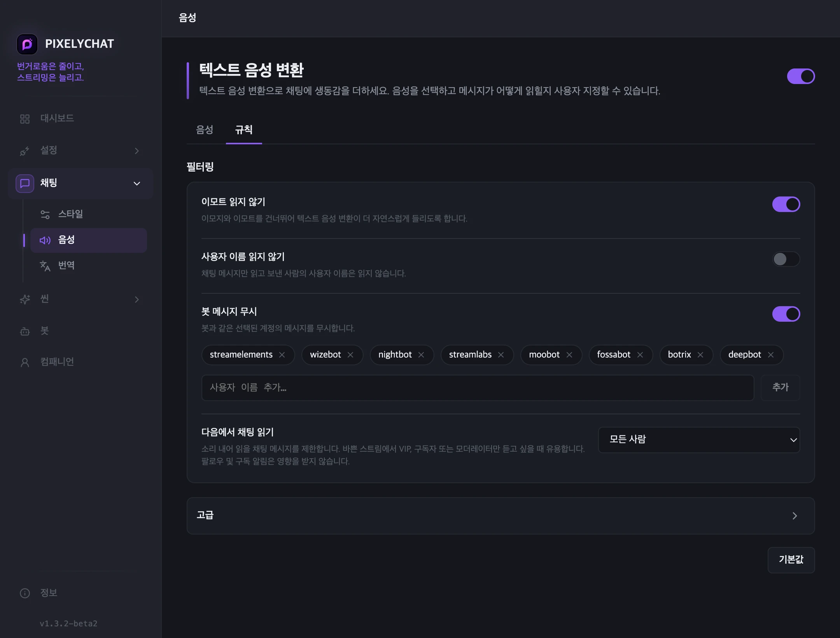Click the 씬 sparkle icon

tap(25, 299)
